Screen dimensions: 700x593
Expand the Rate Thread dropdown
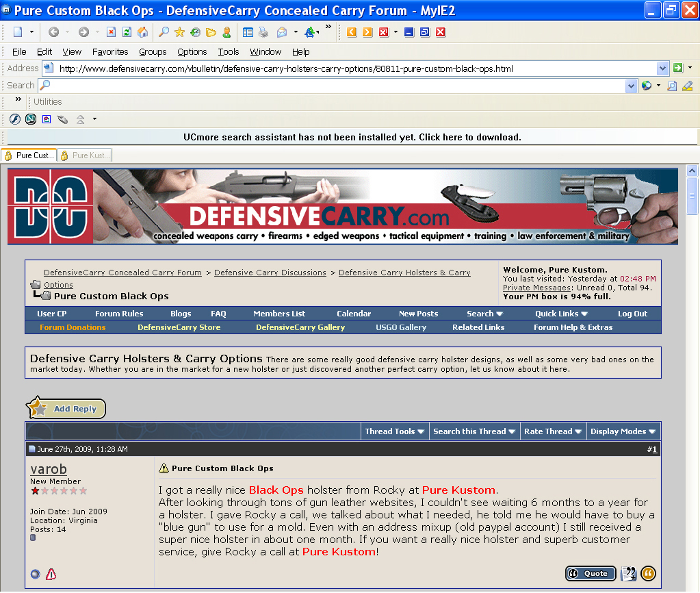(553, 431)
